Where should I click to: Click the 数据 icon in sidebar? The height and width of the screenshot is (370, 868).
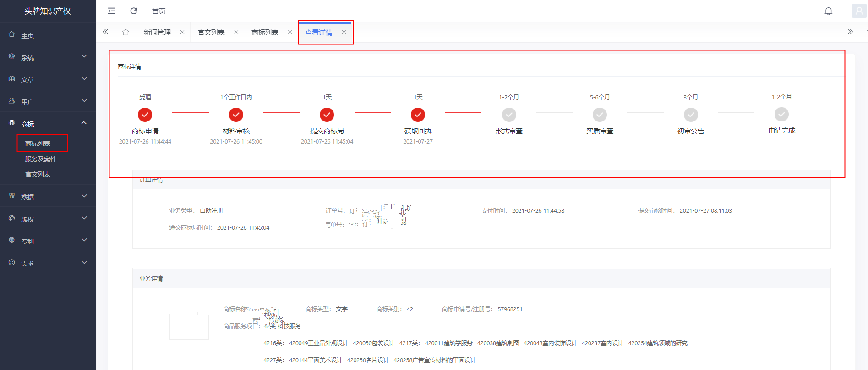pos(12,196)
